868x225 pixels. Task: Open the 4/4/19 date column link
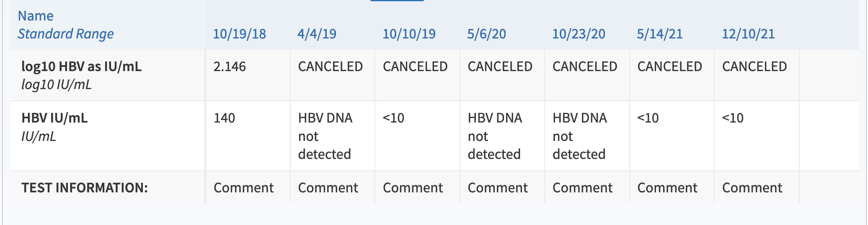point(317,34)
